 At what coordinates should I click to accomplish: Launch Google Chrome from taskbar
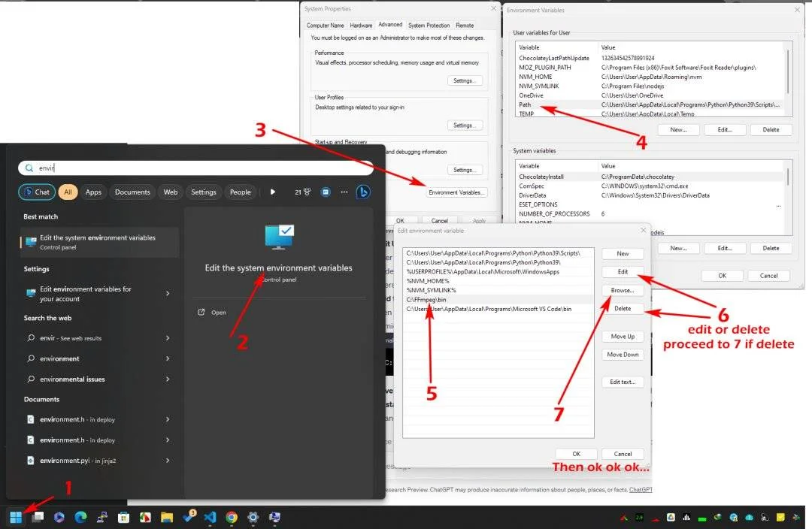tap(232, 517)
